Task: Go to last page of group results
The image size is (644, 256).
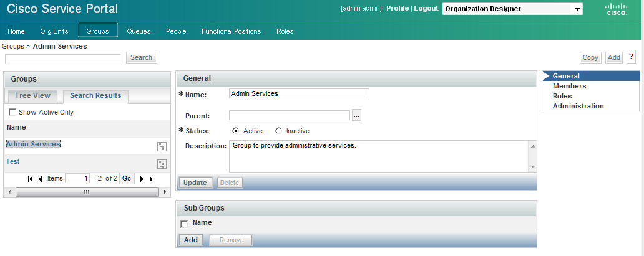Action: [152, 179]
